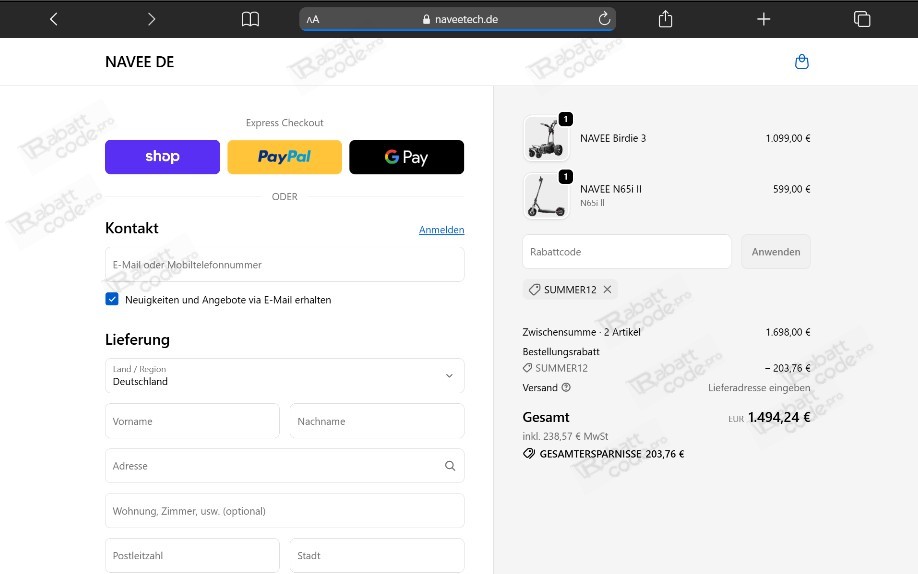
Task: Uncheck the newsletter email offers checkbox
Action: [112, 299]
